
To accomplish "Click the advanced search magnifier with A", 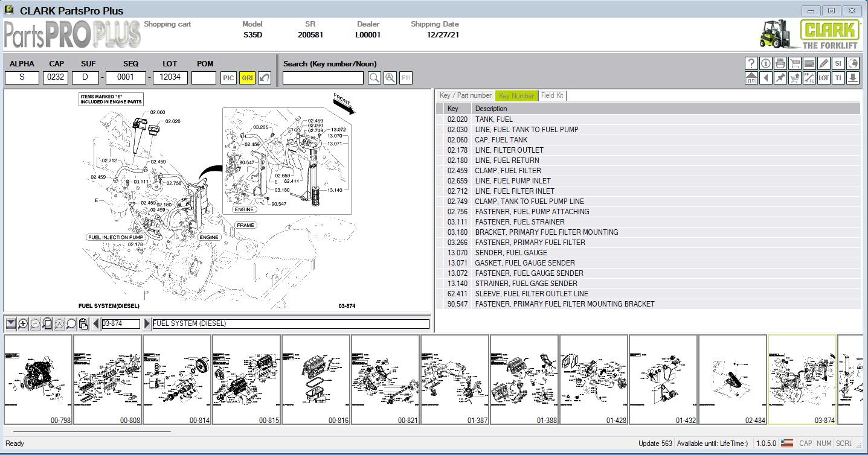I will click(390, 78).
